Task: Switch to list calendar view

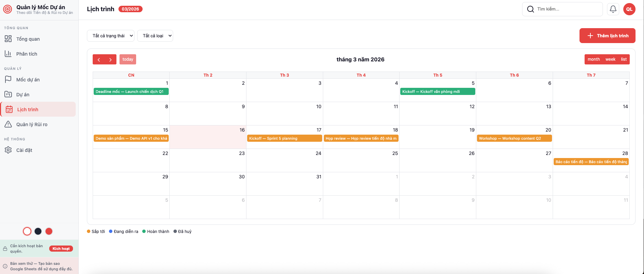Action: (624, 59)
